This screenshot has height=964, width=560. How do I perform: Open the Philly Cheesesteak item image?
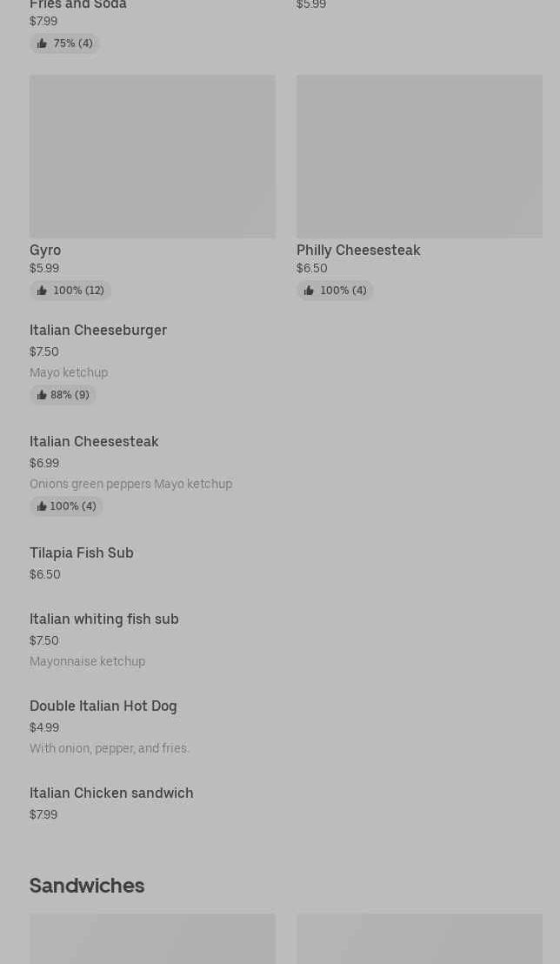click(419, 157)
